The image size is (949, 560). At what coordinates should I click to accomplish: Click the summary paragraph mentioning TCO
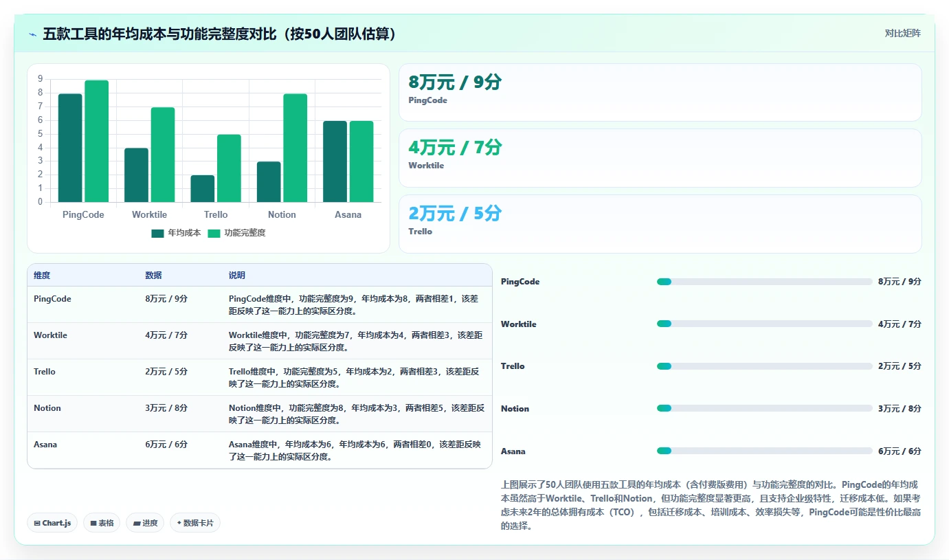(x=711, y=505)
